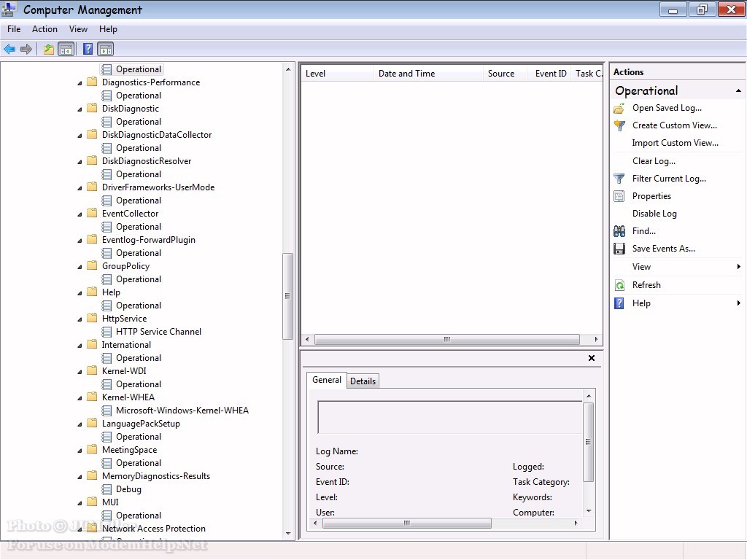Click the details pane horizontal scrollbar thumb
This screenshot has width=747, height=560.
point(407,524)
